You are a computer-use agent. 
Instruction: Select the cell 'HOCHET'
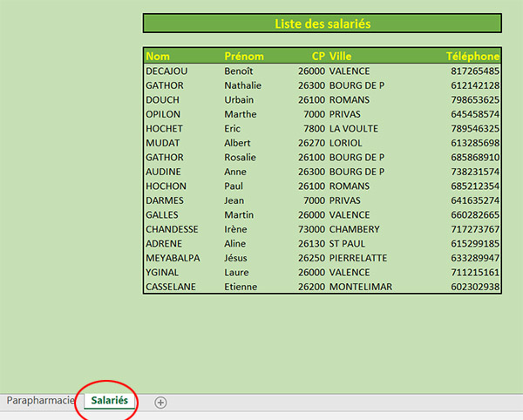[164, 129]
